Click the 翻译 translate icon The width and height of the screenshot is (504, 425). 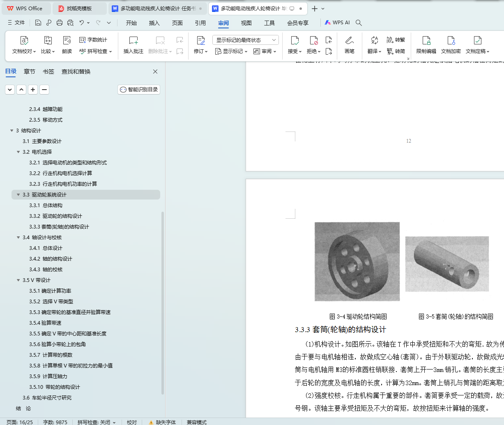tap(374, 40)
